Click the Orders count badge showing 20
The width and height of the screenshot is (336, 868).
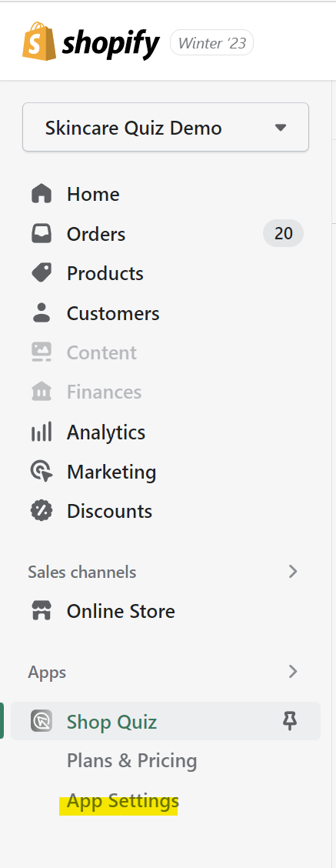[x=284, y=234]
